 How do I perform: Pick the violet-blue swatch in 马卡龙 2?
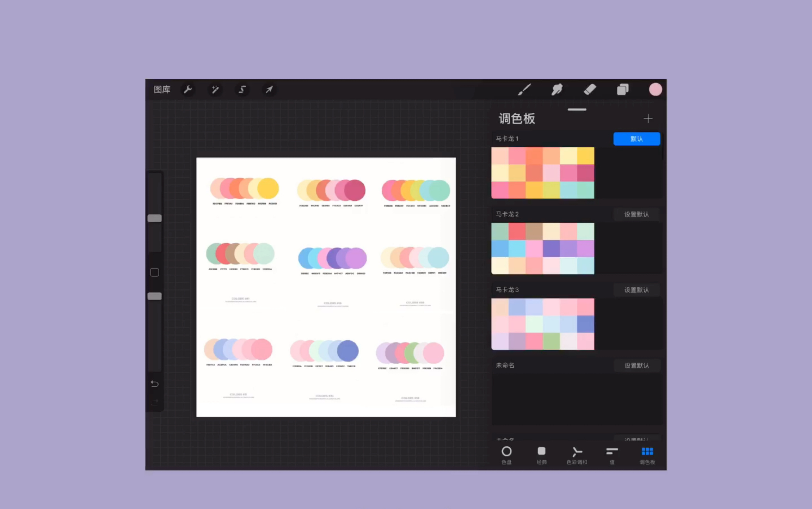(x=552, y=249)
